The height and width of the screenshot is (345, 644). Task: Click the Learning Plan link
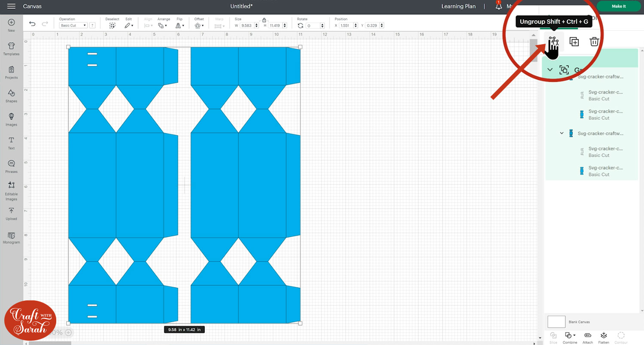[x=458, y=6]
